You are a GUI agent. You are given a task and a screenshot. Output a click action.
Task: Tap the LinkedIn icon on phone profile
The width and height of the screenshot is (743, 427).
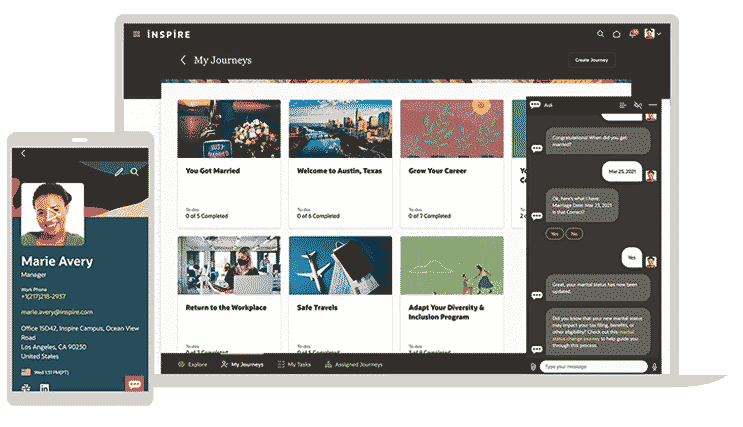pos(45,388)
